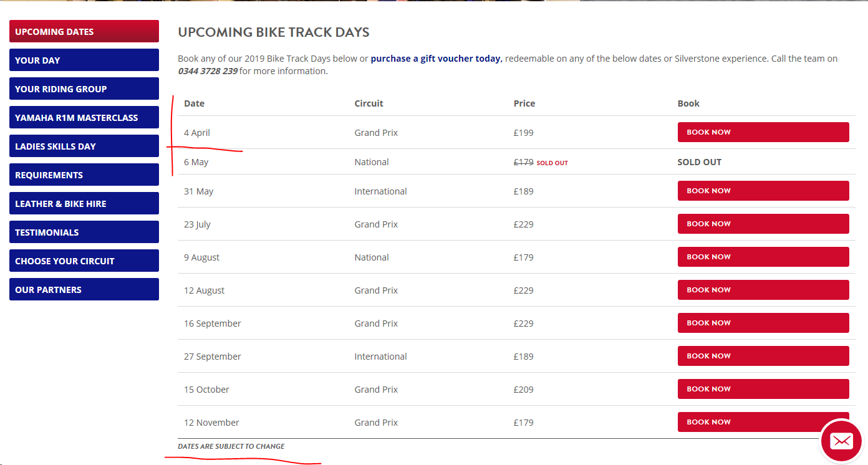Image resolution: width=868 pixels, height=465 pixels.
Task: Open the Upcoming Dates menu item
Action: point(84,32)
